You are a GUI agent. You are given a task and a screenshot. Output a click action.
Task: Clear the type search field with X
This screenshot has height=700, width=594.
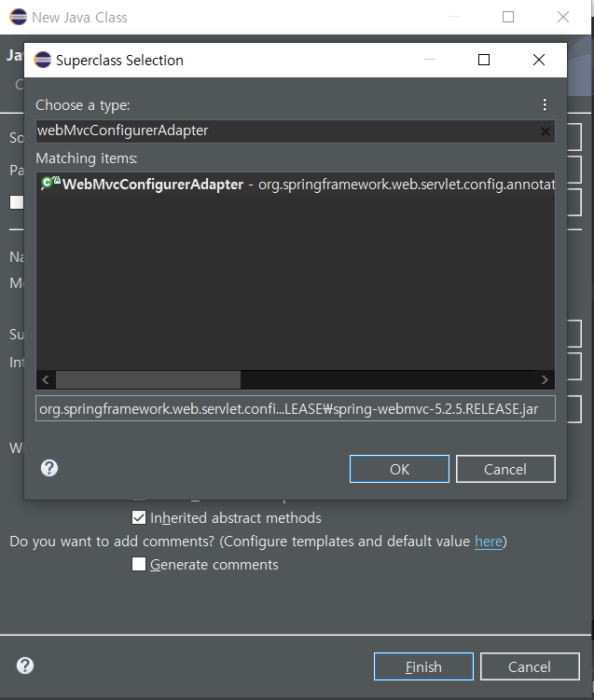coord(545,131)
